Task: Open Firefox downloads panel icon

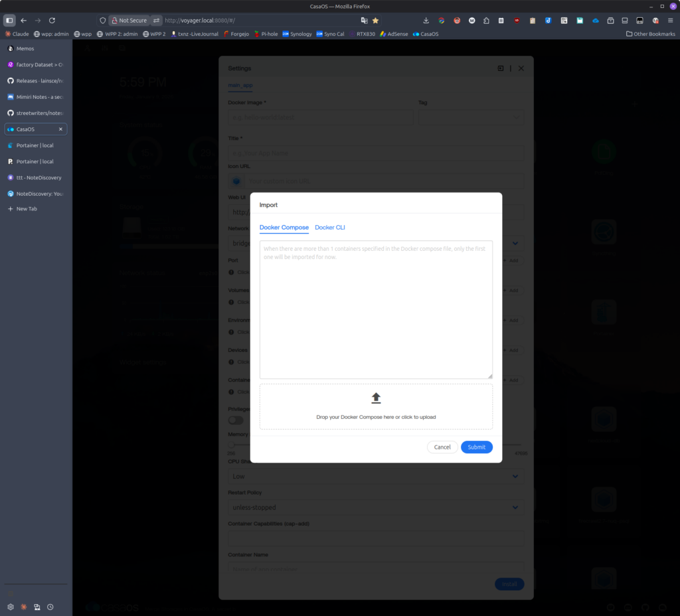Action: [x=426, y=21]
